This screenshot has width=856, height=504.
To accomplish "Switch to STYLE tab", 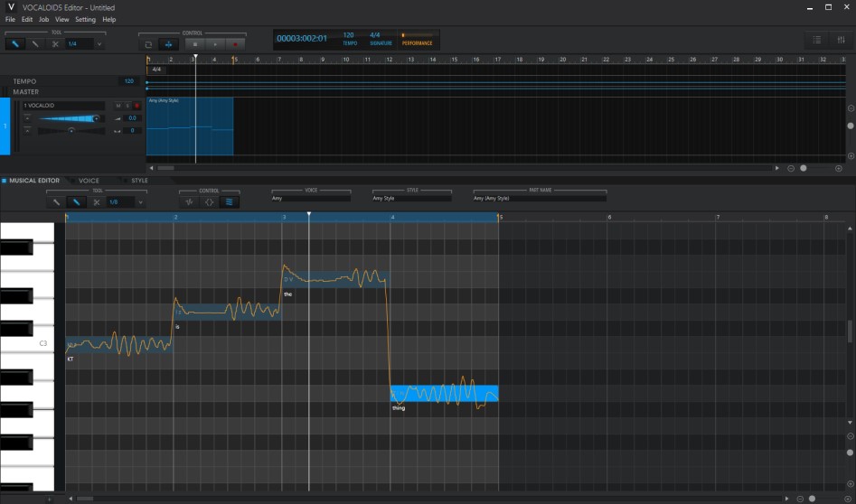I will click(x=139, y=181).
